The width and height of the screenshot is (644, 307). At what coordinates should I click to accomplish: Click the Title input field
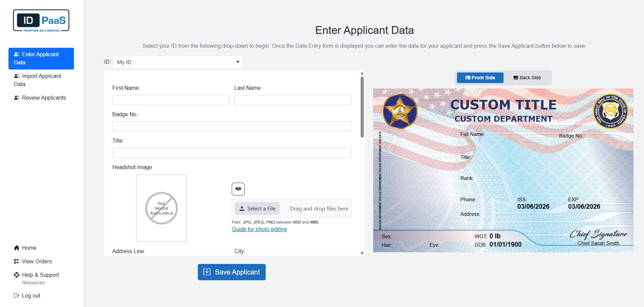tap(231, 152)
